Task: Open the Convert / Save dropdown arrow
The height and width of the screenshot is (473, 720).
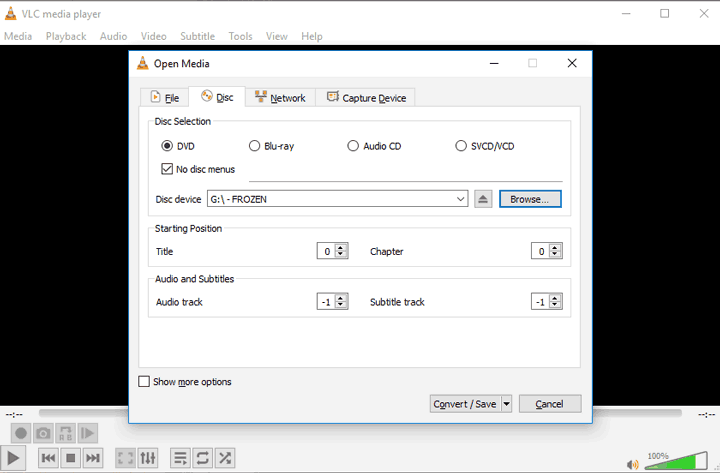Action: pos(506,404)
